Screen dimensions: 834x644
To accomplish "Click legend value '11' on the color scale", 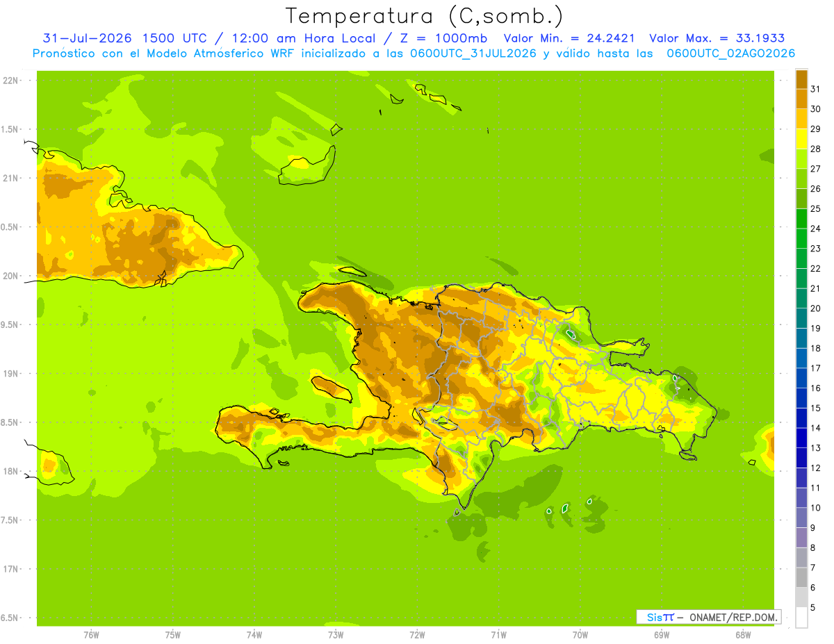I will [815, 488].
